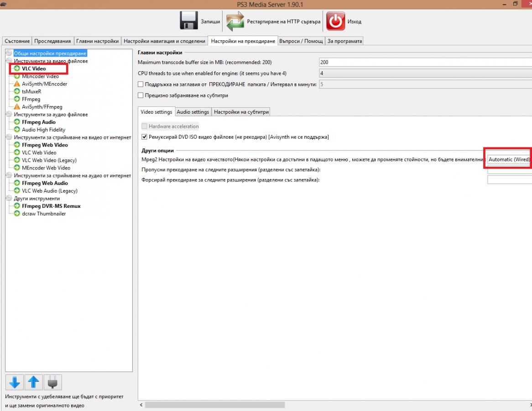Viewport: 532px width, 411px height.
Task: Go to Настройки навигация и споделени tab
Action: 165,41
